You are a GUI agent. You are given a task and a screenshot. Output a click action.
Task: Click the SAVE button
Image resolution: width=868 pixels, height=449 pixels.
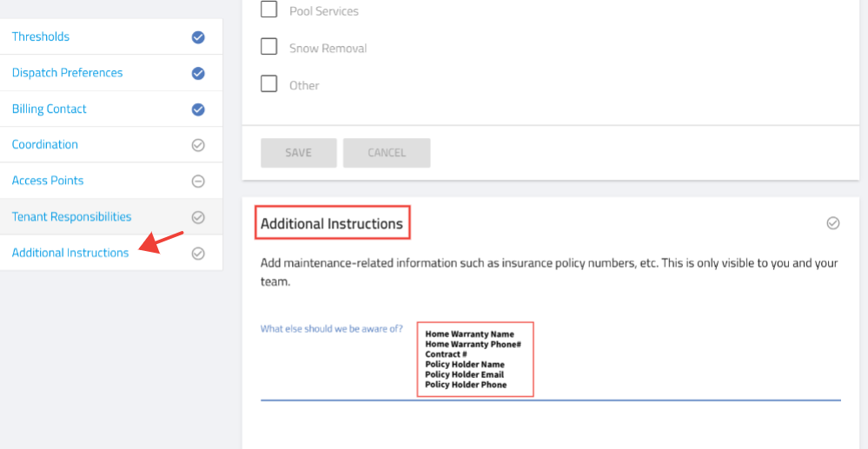299,153
